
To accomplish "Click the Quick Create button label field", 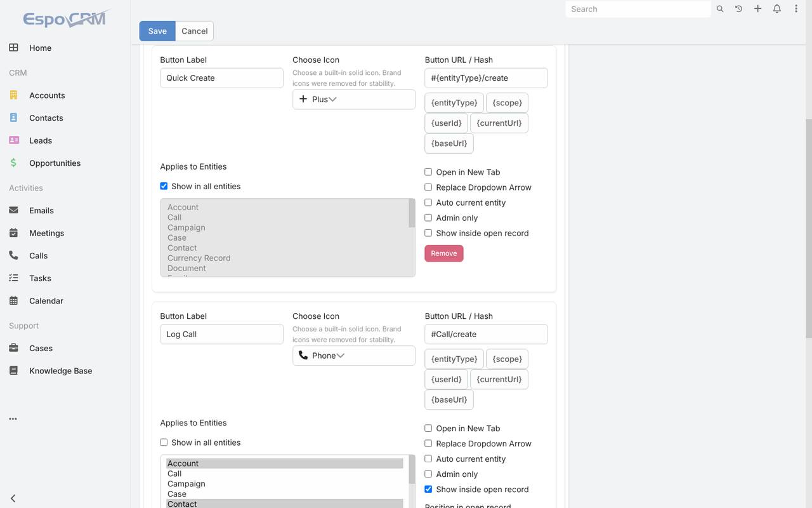I will (x=221, y=78).
